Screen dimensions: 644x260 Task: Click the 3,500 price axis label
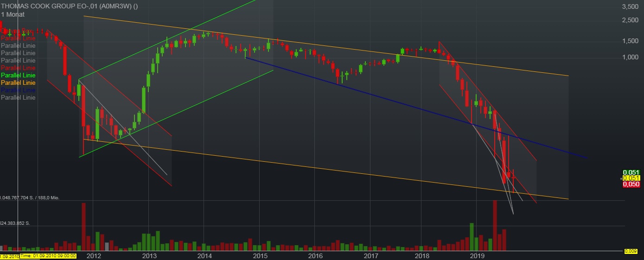tap(630, 6)
